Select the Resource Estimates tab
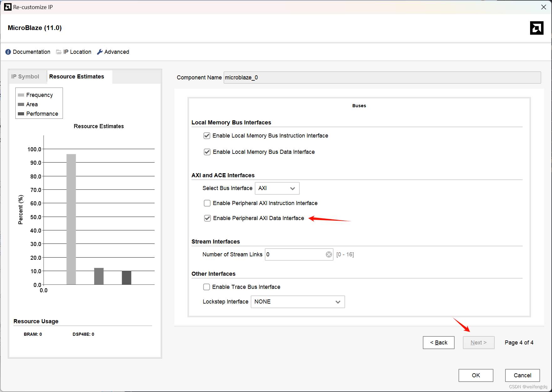The image size is (552, 392). point(77,77)
